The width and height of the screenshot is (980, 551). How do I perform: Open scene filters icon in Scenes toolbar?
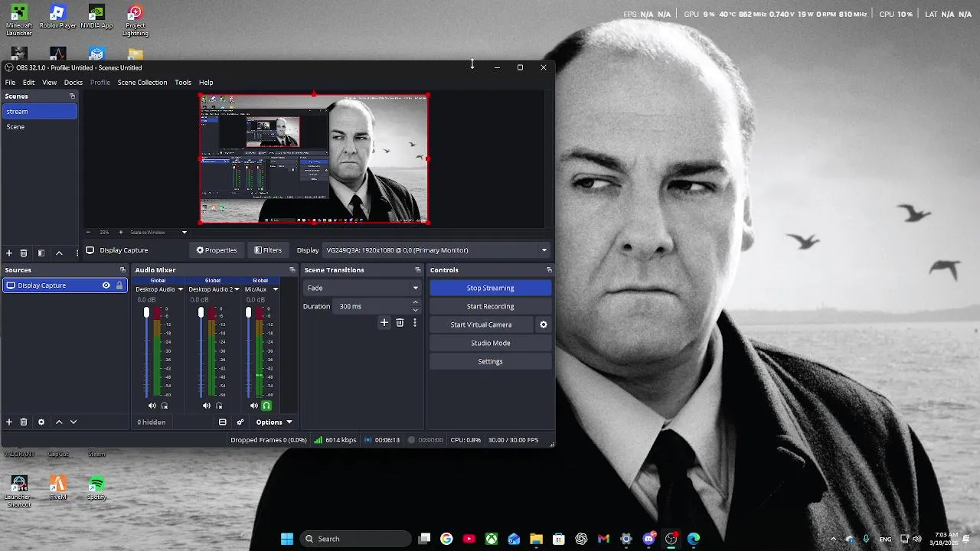coord(41,253)
